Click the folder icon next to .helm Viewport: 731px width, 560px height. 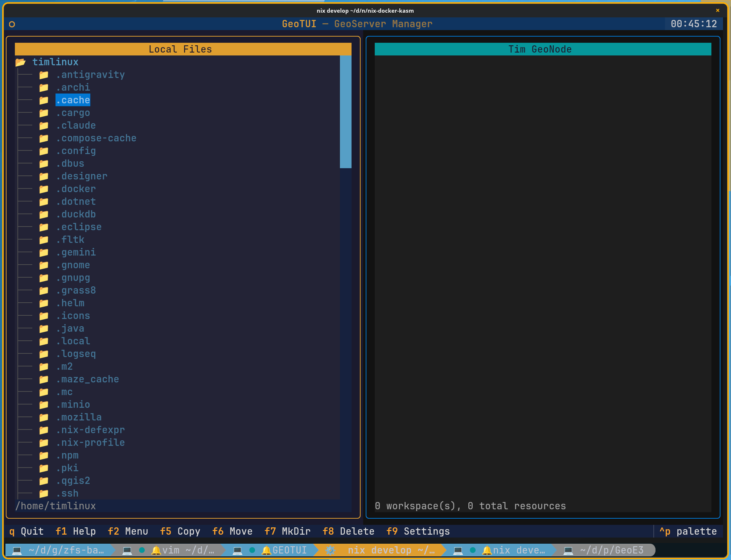click(x=44, y=303)
